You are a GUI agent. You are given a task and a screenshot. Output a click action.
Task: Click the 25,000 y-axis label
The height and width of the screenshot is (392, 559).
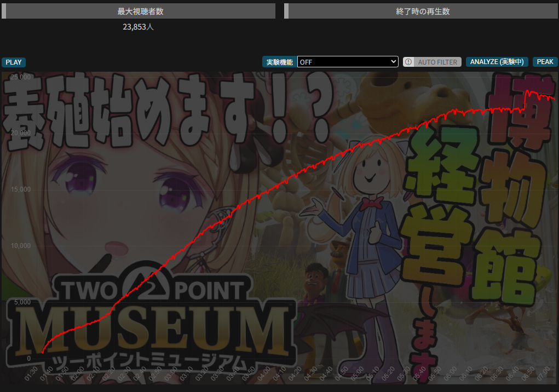point(20,77)
